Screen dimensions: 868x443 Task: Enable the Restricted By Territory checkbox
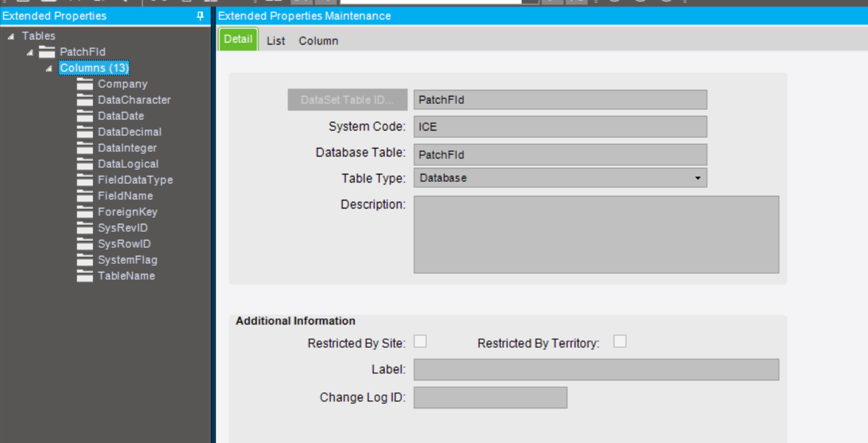pyautogui.click(x=620, y=340)
